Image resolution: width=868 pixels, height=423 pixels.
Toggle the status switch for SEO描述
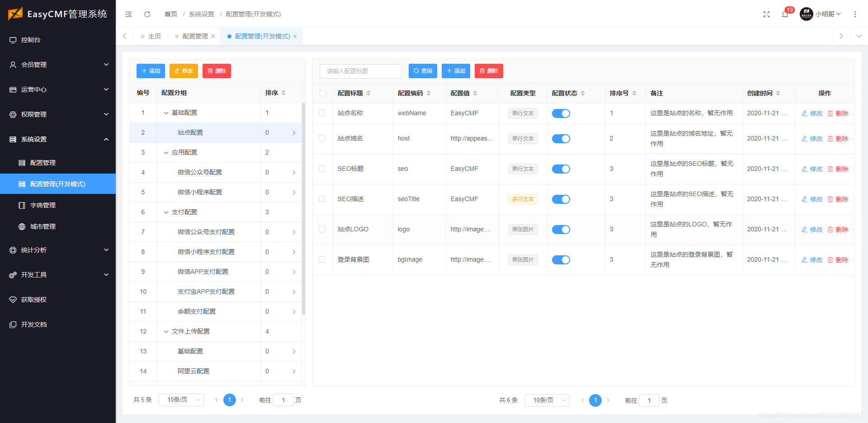pos(561,199)
